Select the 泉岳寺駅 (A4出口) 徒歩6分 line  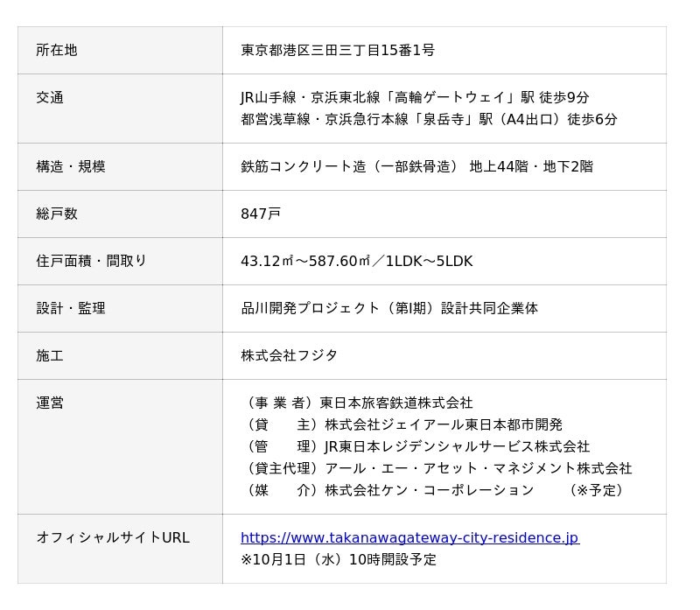pyautogui.click(x=429, y=120)
